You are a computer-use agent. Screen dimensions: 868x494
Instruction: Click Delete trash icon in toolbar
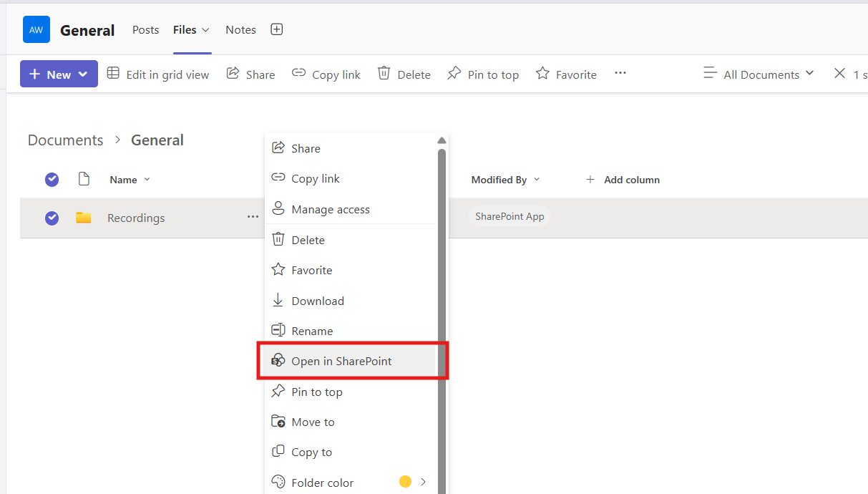[384, 74]
